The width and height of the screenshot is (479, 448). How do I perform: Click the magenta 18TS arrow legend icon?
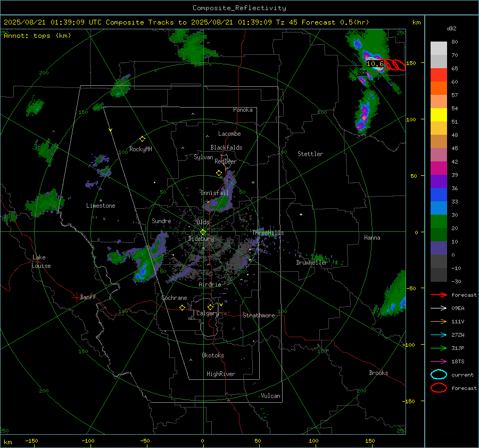coord(439,362)
